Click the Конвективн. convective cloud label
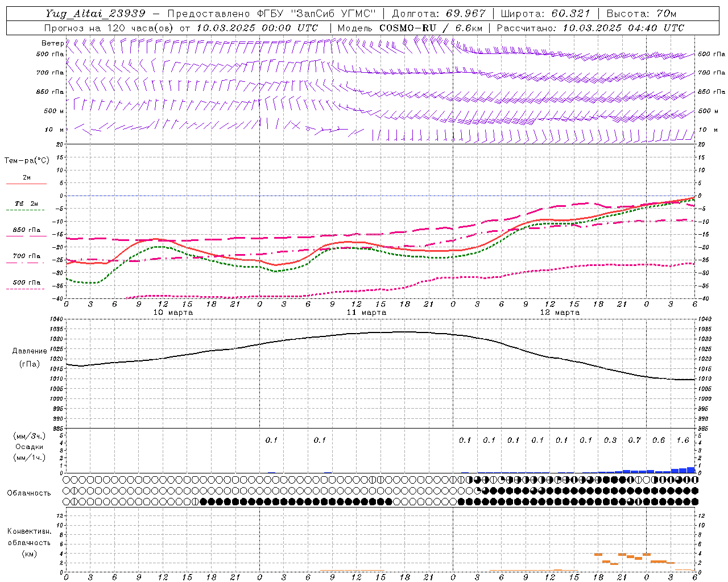This screenshot has height=582, width=728. click(x=29, y=531)
